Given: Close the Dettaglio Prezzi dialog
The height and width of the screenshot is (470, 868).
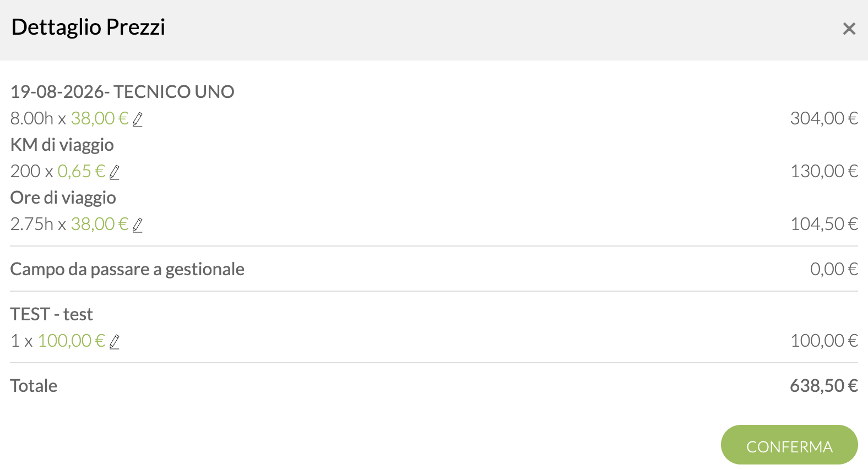Looking at the screenshot, I should point(849,29).
